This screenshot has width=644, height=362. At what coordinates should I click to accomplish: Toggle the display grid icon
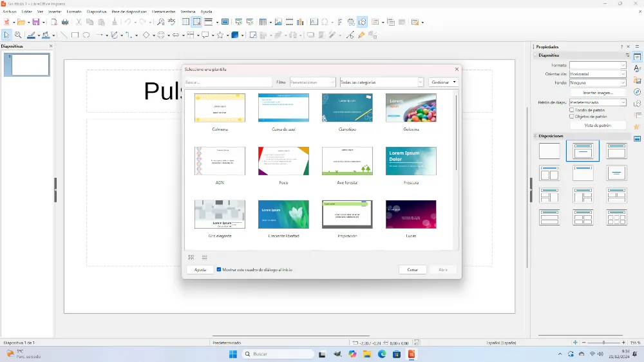click(185, 22)
